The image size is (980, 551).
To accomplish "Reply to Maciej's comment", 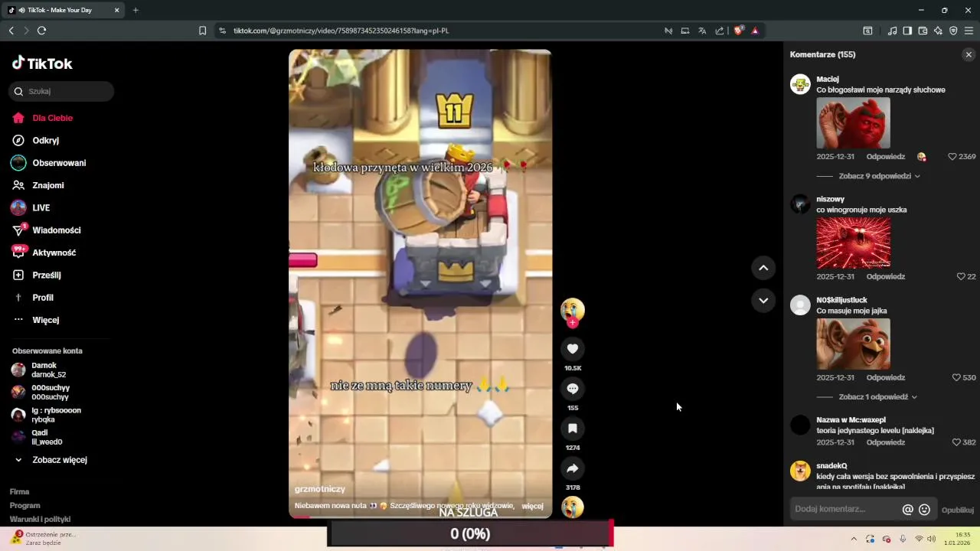I will (886, 157).
